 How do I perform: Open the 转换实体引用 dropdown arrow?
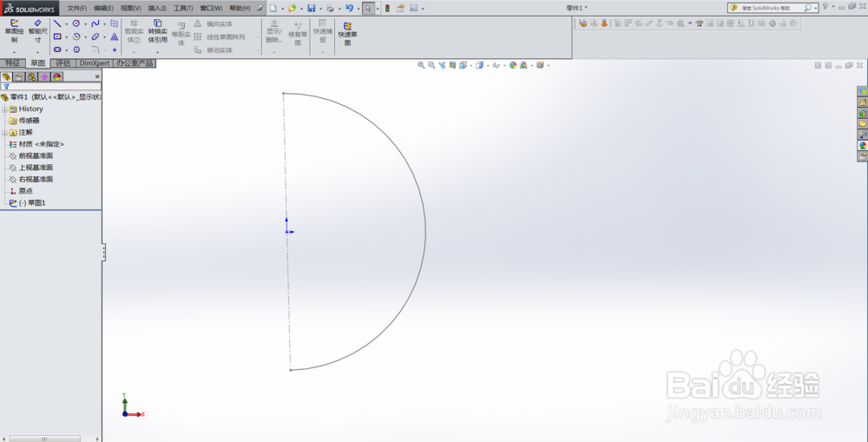(158, 53)
